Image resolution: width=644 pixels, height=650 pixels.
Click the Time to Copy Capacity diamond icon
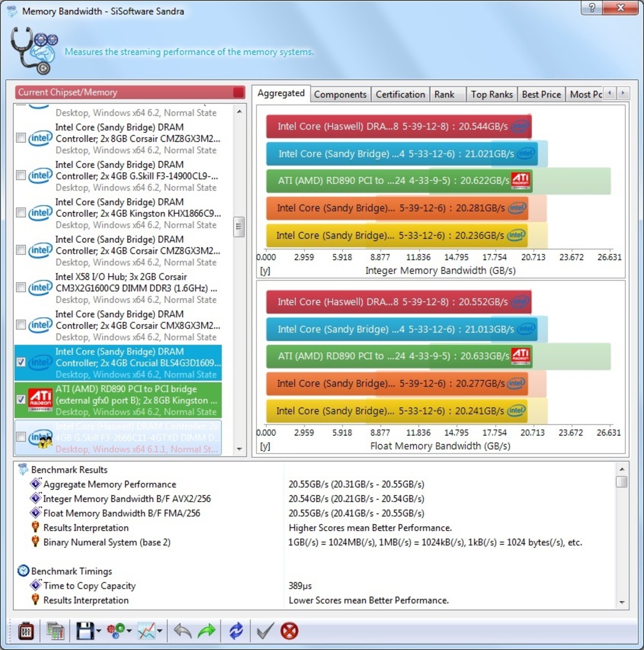point(36,585)
